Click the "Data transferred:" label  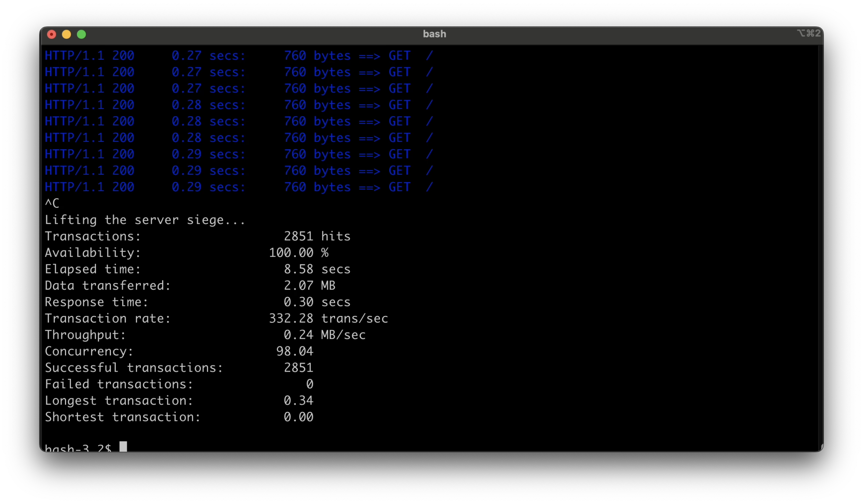pos(108,286)
